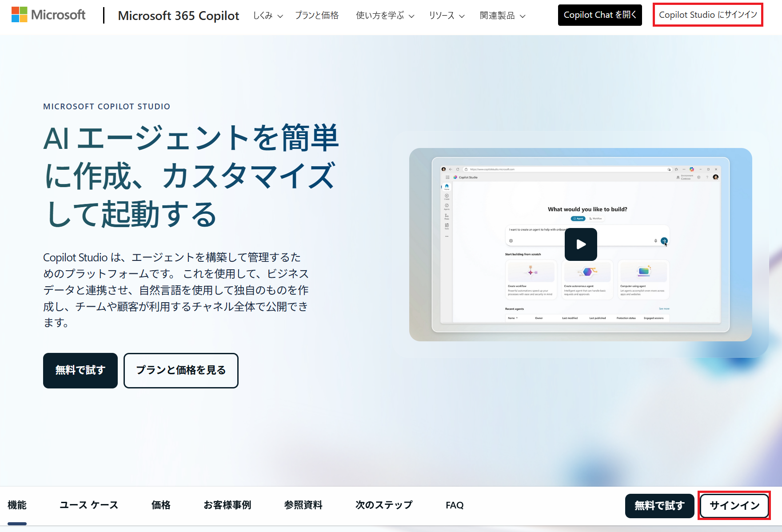Select the 参照資料 tab
The image size is (782, 532).
[x=303, y=505]
